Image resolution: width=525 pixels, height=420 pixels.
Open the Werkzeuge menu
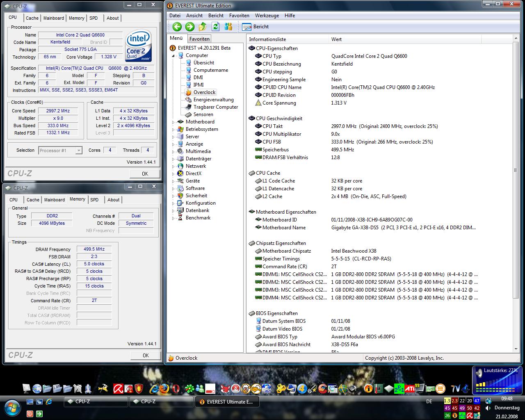267,16
